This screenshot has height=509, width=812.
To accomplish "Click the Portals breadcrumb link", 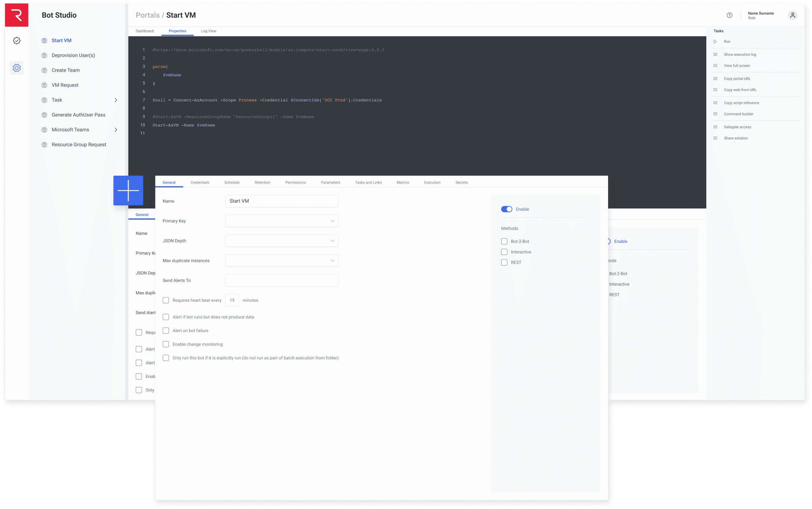I will coord(147,15).
